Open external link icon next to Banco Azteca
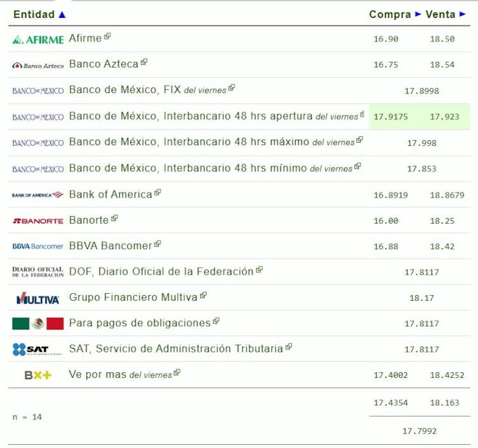 [144, 62]
